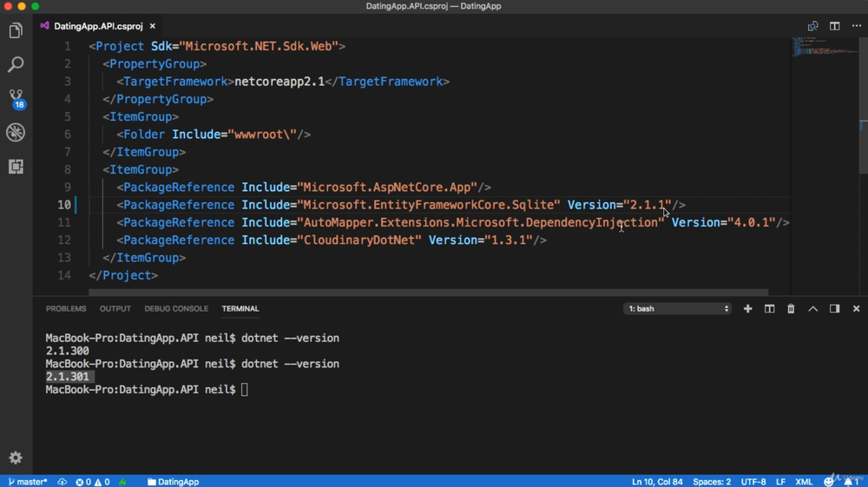Switch to the TERMINAL panel tab

click(x=240, y=309)
